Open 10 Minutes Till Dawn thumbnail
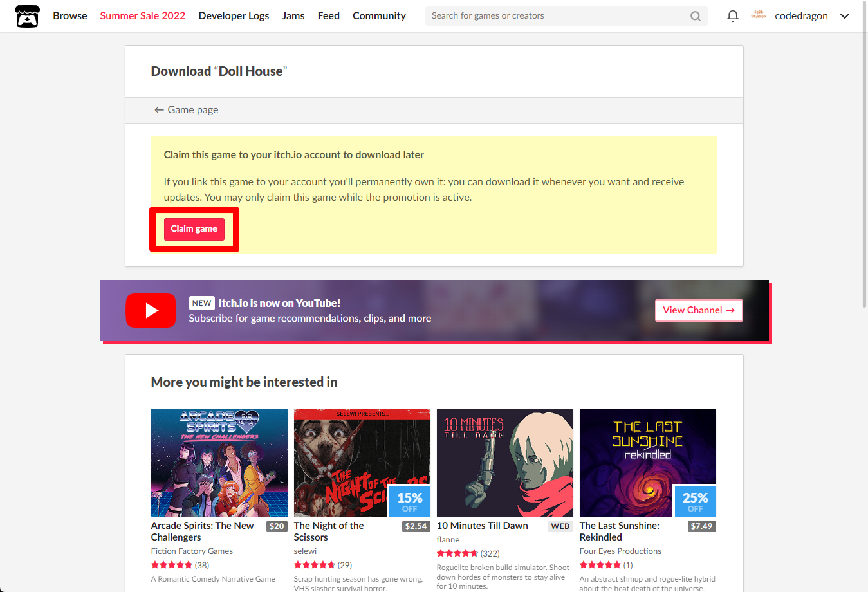The image size is (868, 592). (x=505, y=463)
